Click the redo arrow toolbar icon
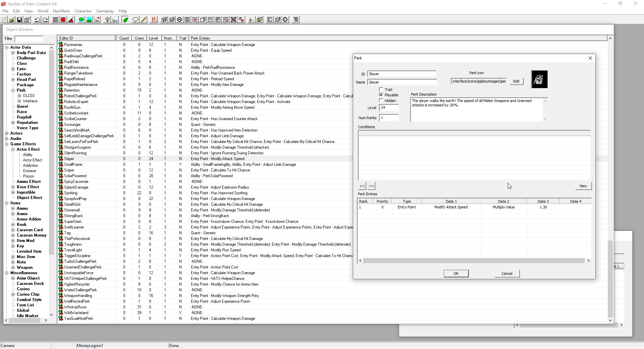Image resolution: width=644 pixels, height=349 pixels. 45,20
